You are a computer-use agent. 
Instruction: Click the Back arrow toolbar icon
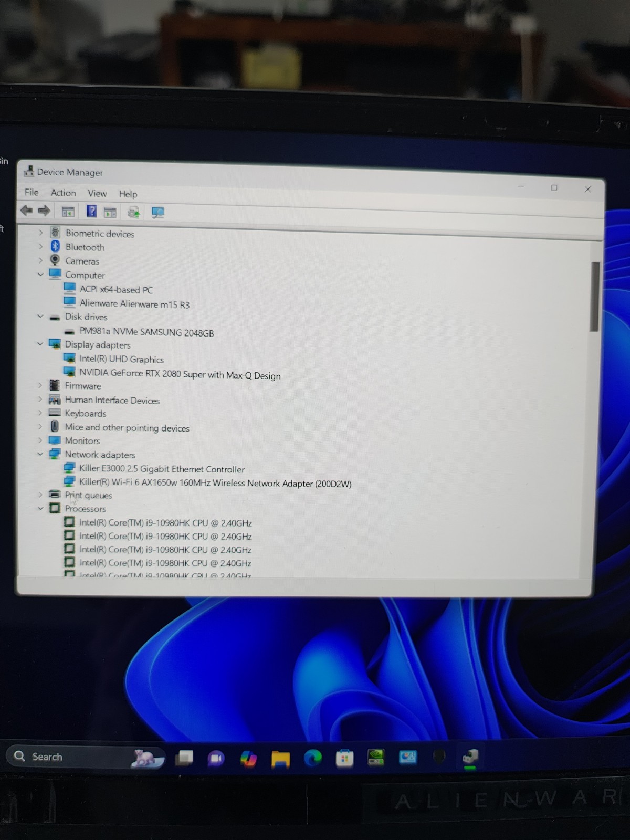26,211
